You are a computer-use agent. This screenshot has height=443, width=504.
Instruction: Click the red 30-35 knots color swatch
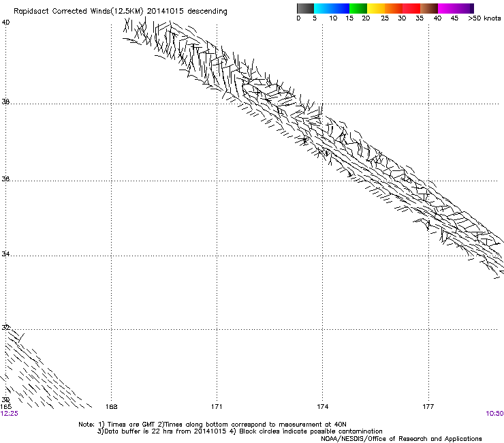(x=411, y=8)
